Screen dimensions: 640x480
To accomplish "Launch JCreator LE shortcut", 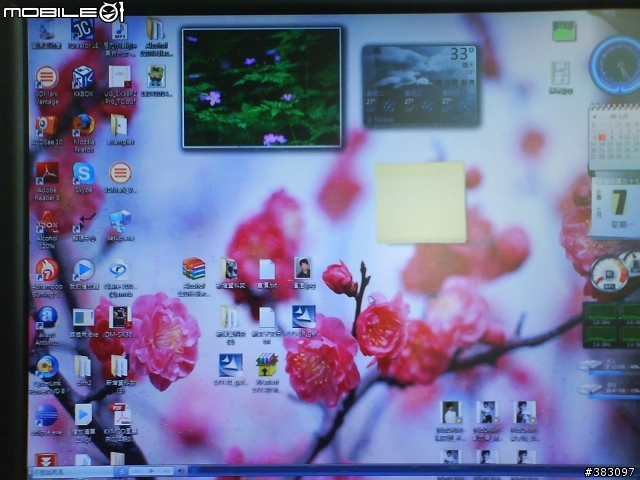I will pos(83,29).
